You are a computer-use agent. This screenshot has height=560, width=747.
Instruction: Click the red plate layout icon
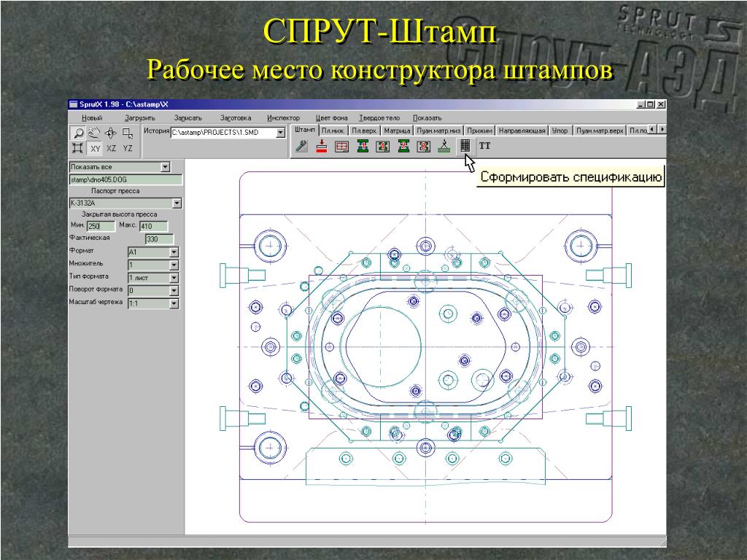tap(342, 146)
